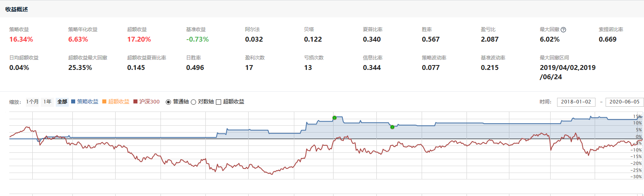The width and height of the screenshot is (644, 196).
Task: Zoom chart to 1个月 range
Action: [32, 102]
